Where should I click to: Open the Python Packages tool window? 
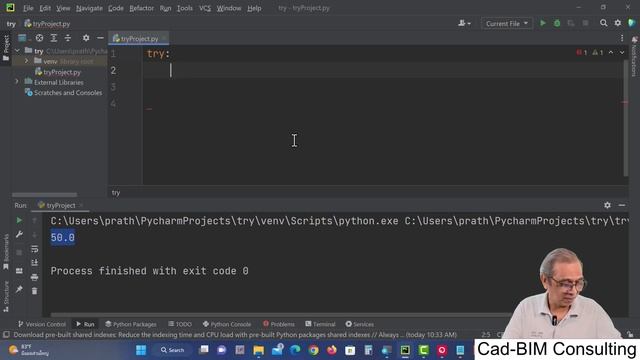pos(131,324)
